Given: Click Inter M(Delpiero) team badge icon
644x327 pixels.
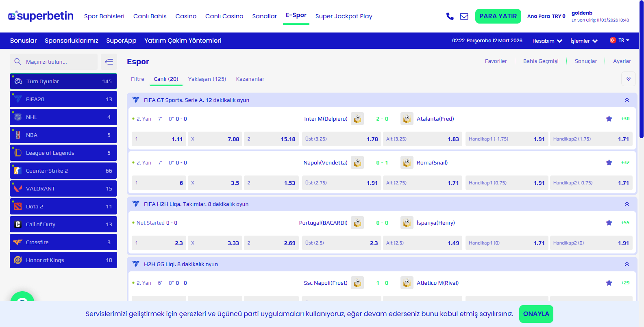Looking at the screenshot, I should pyautogui.click(x=357, y=119).
